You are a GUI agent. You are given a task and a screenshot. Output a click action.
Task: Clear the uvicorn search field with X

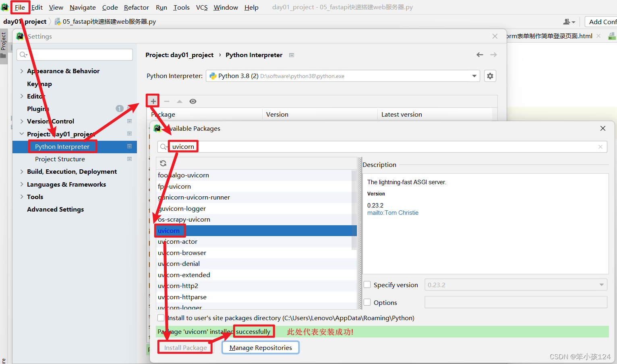600,147
